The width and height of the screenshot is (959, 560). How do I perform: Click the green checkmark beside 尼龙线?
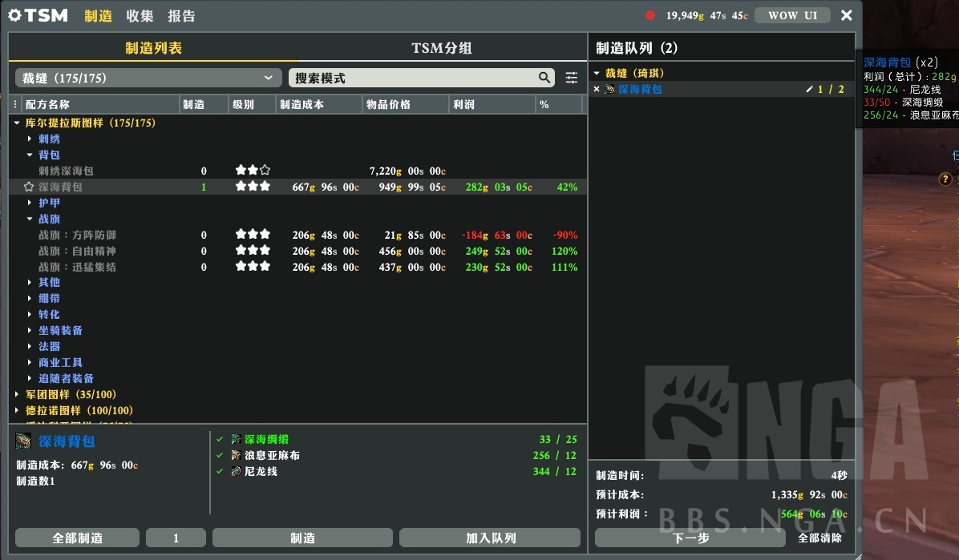pos(219,472)
